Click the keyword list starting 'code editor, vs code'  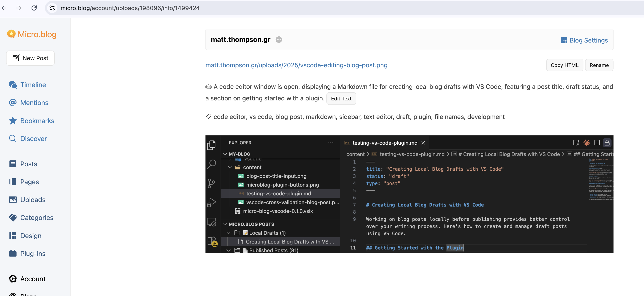(x=359, y=117)
